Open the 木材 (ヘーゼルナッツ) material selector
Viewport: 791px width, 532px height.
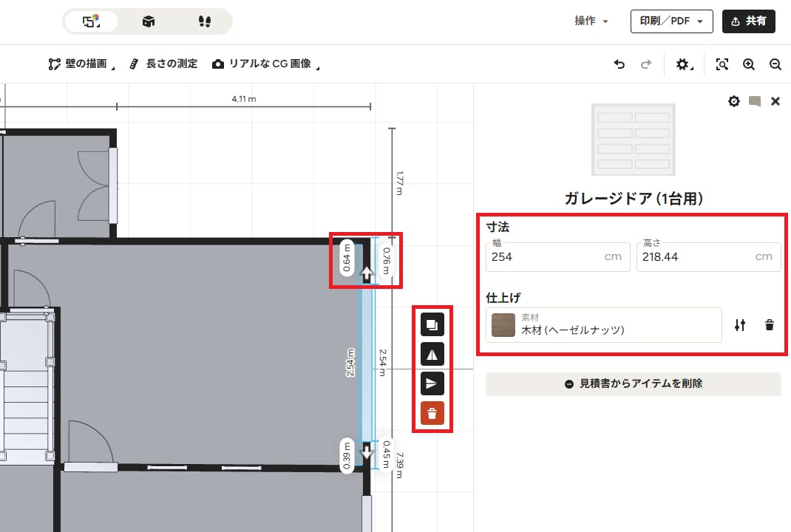603,325
